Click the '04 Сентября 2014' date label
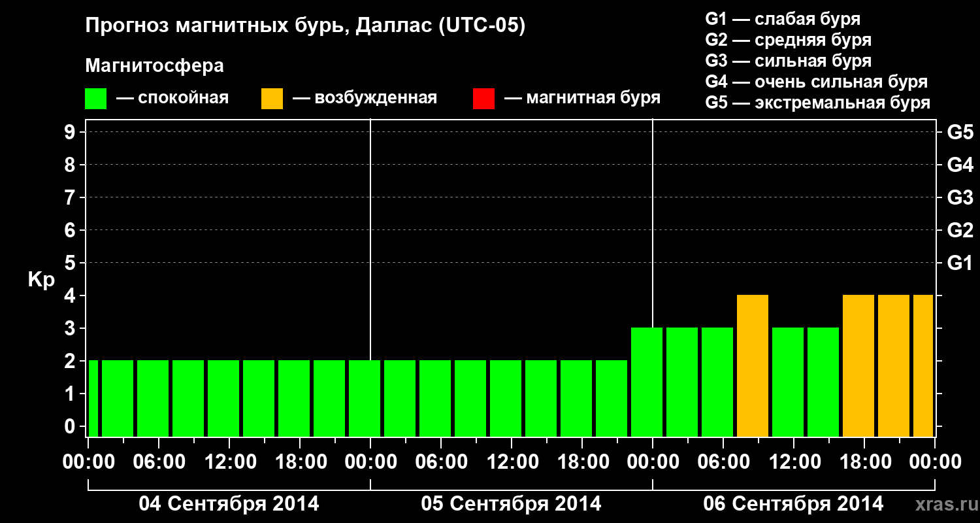Viewport: 980px width, 523px height. pos(229,503)
